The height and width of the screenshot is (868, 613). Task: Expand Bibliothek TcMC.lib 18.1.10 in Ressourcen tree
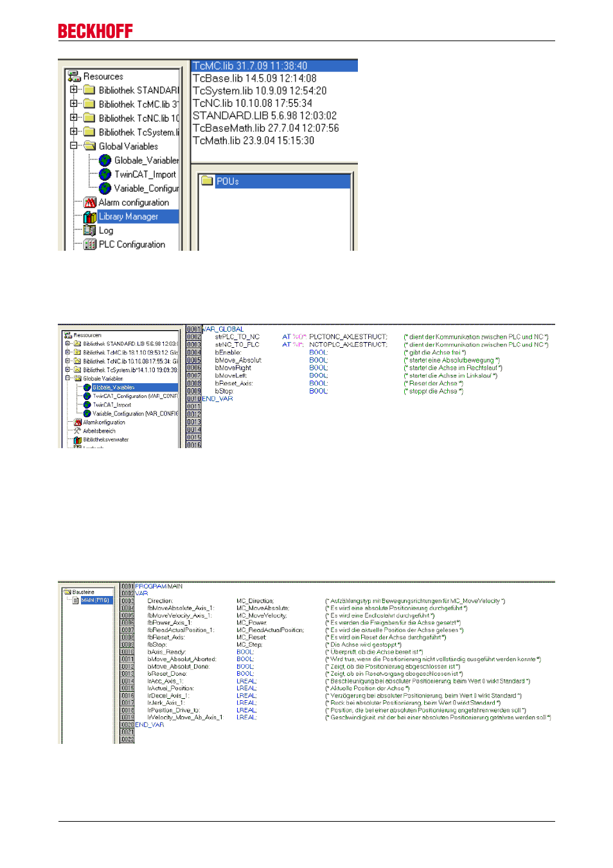pos(68,352)
